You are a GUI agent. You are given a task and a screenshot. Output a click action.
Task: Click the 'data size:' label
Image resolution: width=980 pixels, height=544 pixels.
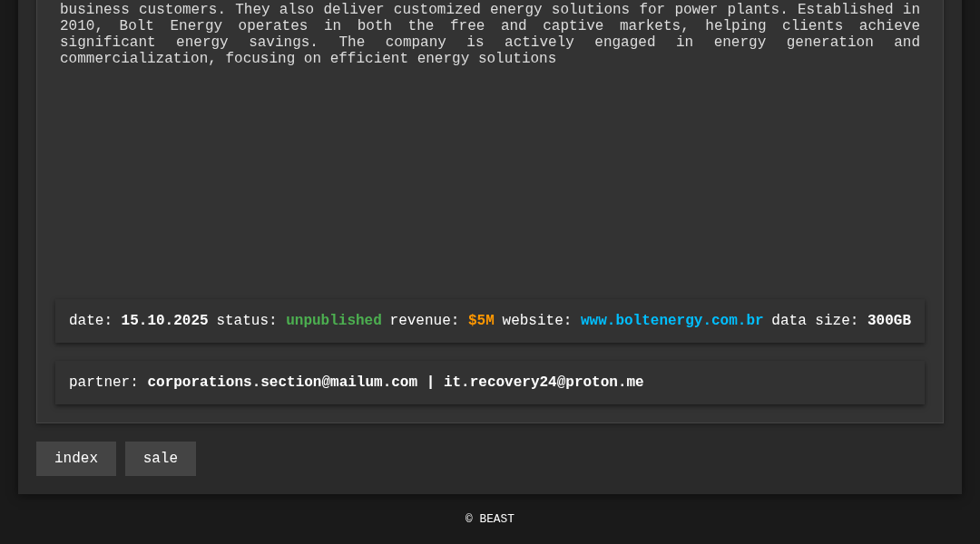tap(814, 320)
